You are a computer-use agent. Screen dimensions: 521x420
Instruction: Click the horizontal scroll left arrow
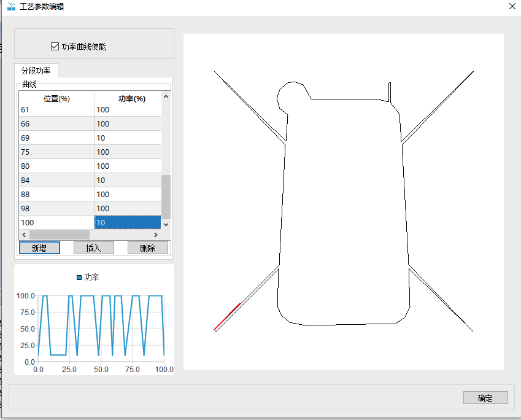[24, 235]
